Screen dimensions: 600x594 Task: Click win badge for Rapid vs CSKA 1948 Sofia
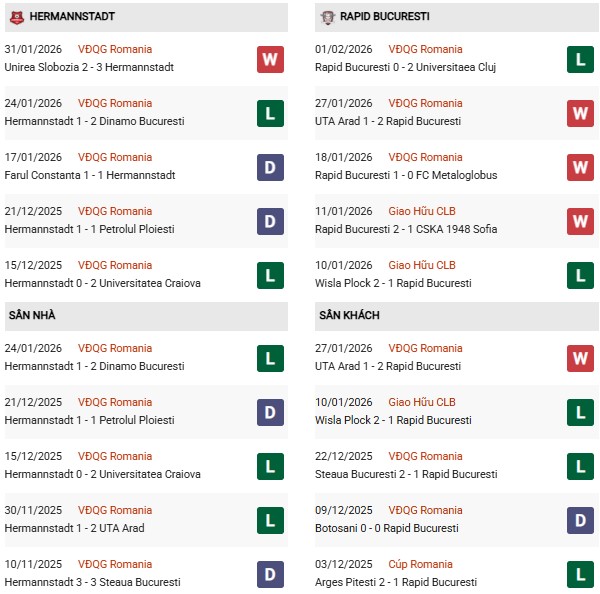point(581,221)
